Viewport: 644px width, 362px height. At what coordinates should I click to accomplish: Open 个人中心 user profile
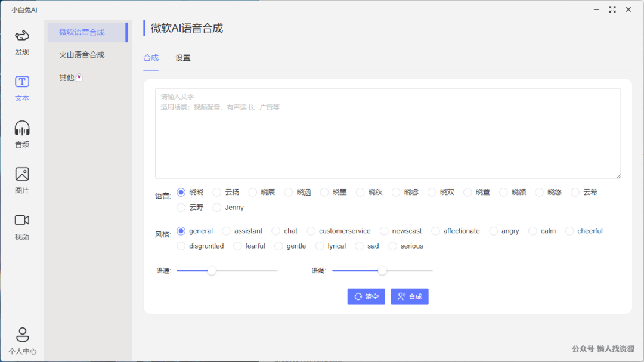22,341
